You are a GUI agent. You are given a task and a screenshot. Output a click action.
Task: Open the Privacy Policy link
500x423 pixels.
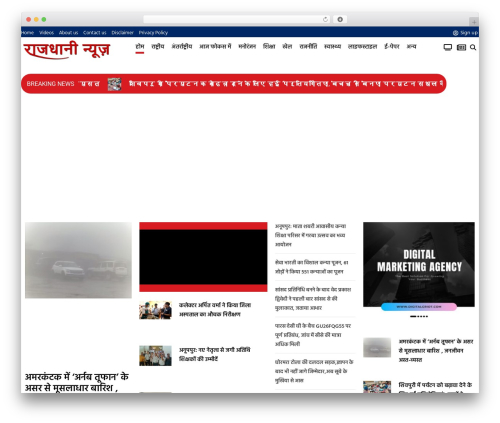pyautogui.click(x=153, y=33)
